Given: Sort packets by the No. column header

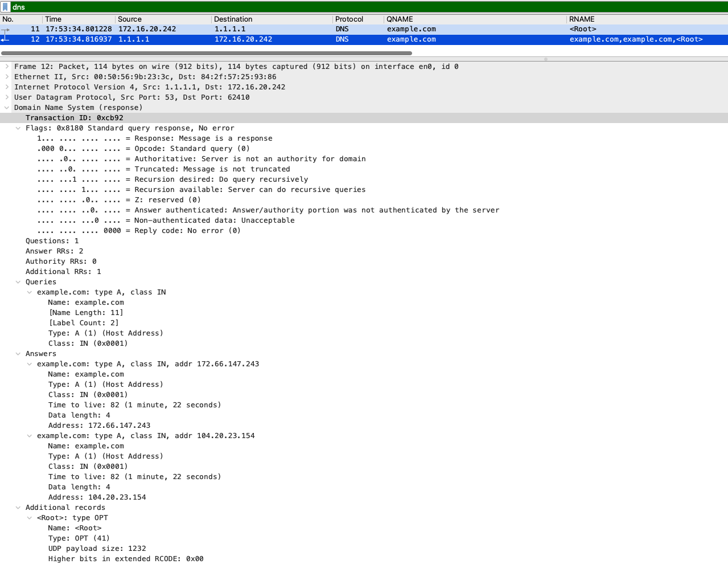Looking at the screenshot, I should click(21, 19).
